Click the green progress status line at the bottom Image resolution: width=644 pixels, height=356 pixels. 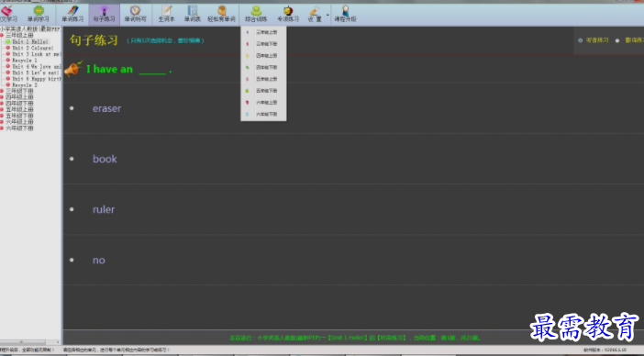coord(354,338)
